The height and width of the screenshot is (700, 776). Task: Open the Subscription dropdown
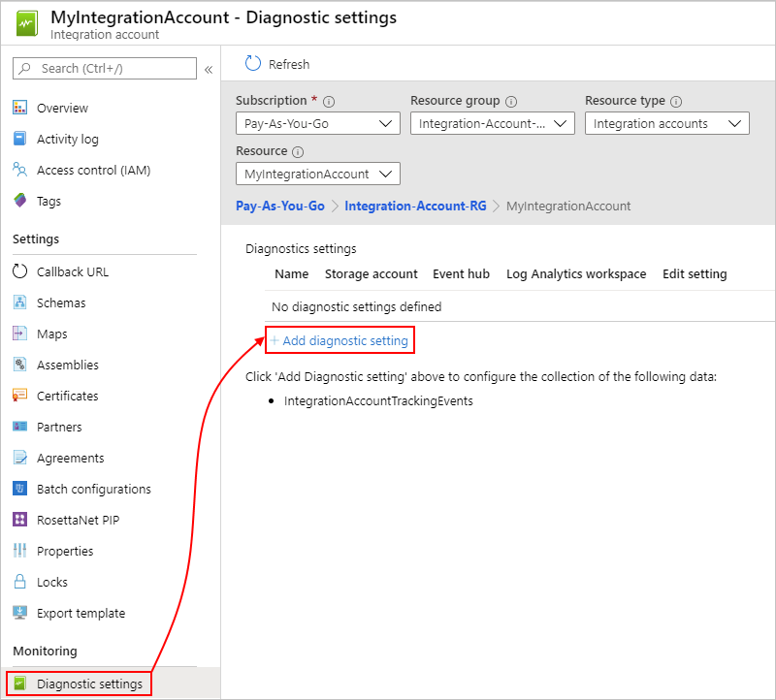pos(317,123)
